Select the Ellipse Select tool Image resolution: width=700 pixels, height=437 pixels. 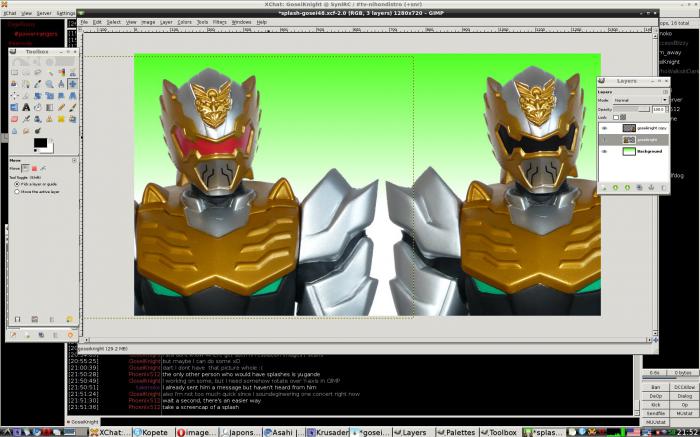point(26,72)
